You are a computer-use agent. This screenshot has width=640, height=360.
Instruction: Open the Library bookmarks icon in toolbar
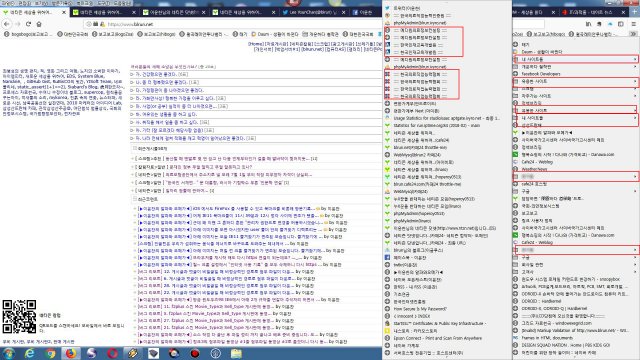tap(588, 24)
